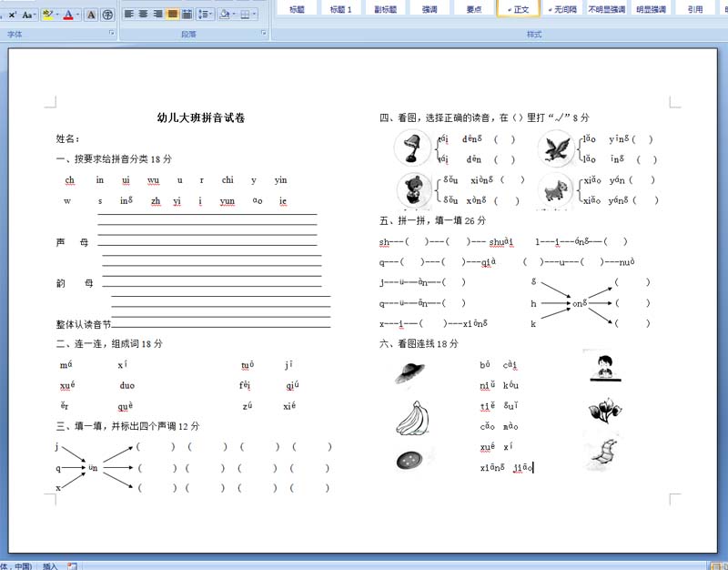Apply distributed alignment
Viewport: 728px width, 570px height.
187,15
